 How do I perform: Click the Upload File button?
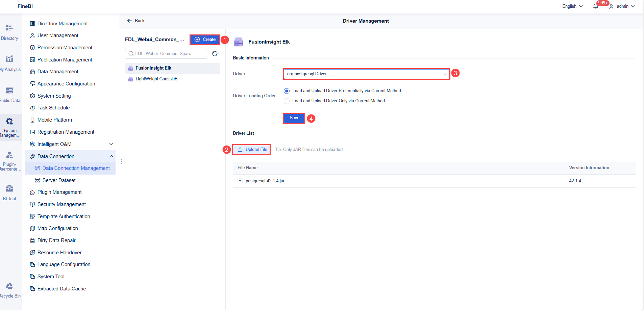click(251, 149)
